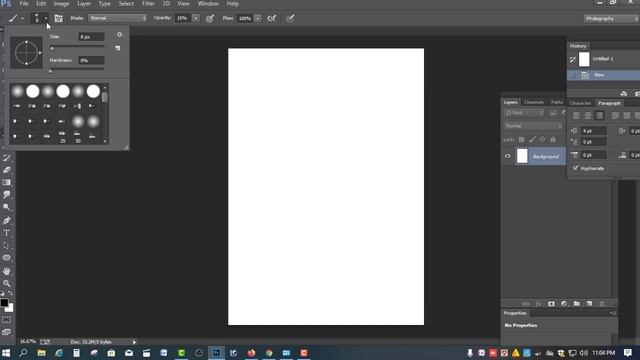Toggle Lock image pixels brush icon
This screenshot has height=360, width=640.
(x=532, y=140)
